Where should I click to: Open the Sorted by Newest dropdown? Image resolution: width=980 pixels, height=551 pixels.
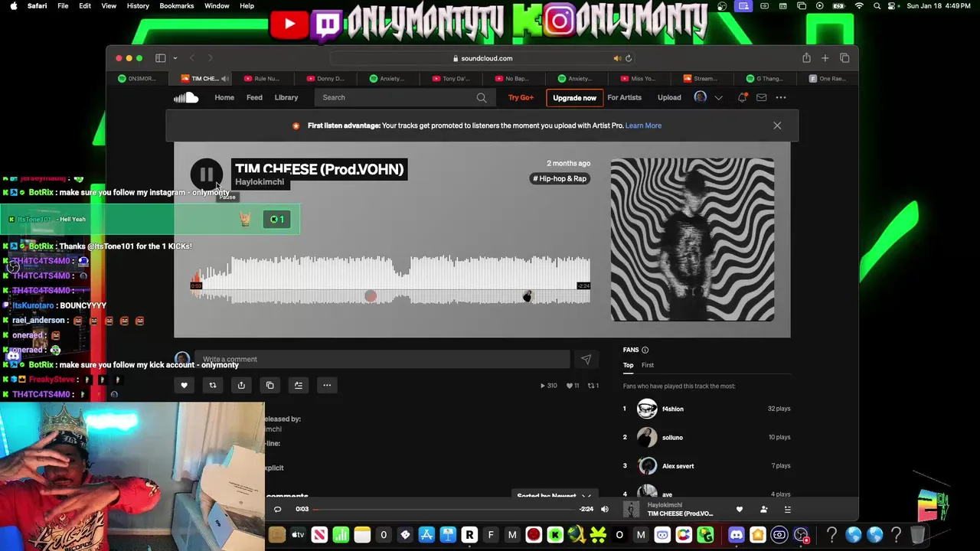[x=554, y=496]
